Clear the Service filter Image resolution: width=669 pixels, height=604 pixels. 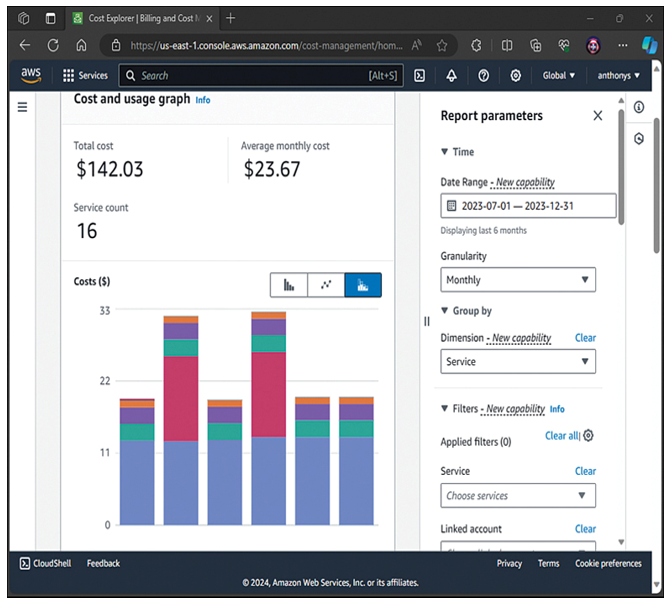[585, 471]
